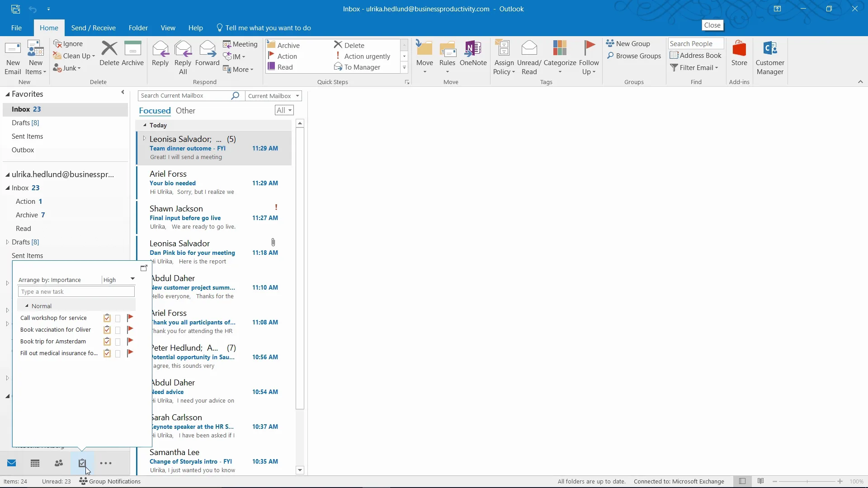Click 'Type a new task' field
Screen dimensions: 868x488
pos(76,292)
